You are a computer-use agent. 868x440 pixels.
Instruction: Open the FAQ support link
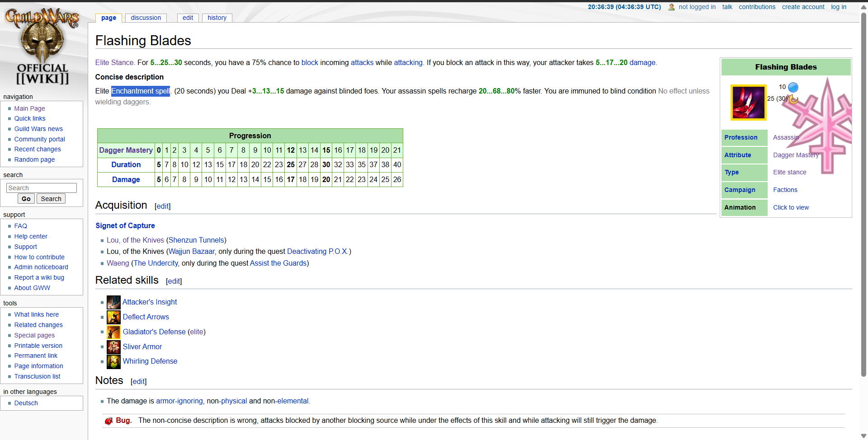(20, 226)
